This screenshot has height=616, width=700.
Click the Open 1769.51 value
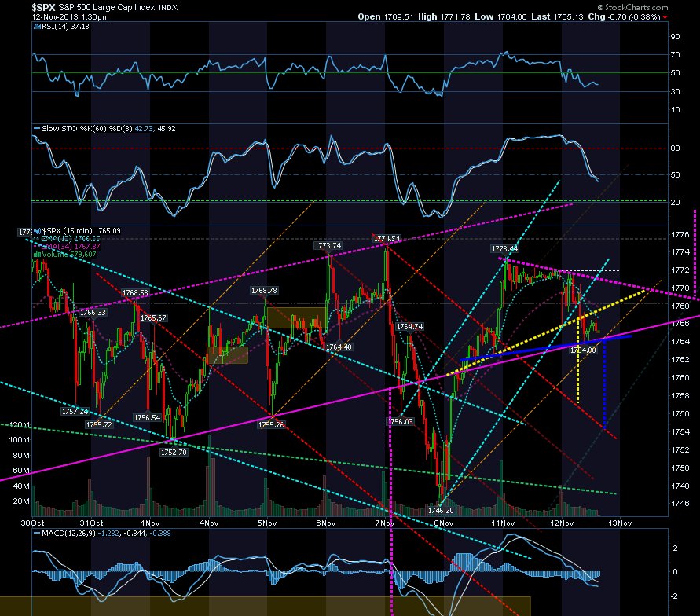(x=387, y=17)
